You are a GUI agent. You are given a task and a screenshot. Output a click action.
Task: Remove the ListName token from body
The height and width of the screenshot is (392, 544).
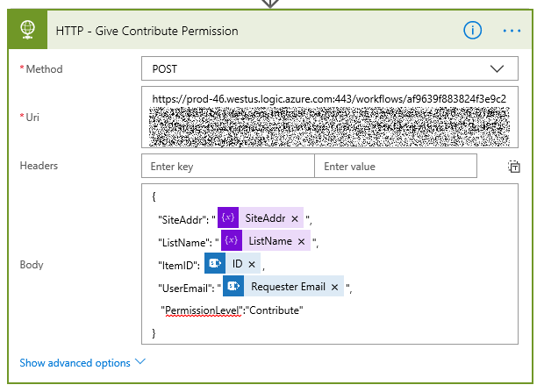(301, 241)
